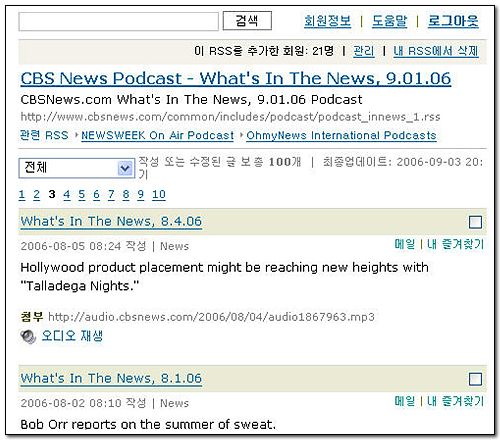
Task: Go to page 10
Action: tap(159, 194)
